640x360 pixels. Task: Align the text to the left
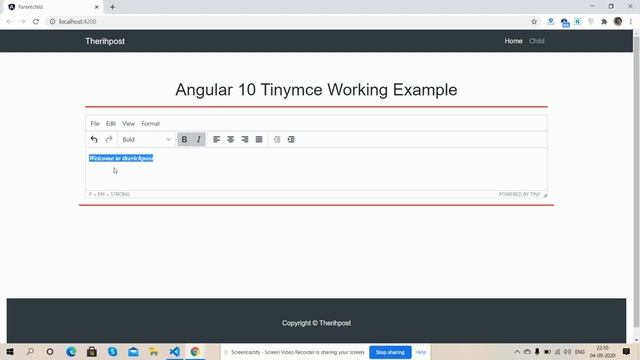216,140
